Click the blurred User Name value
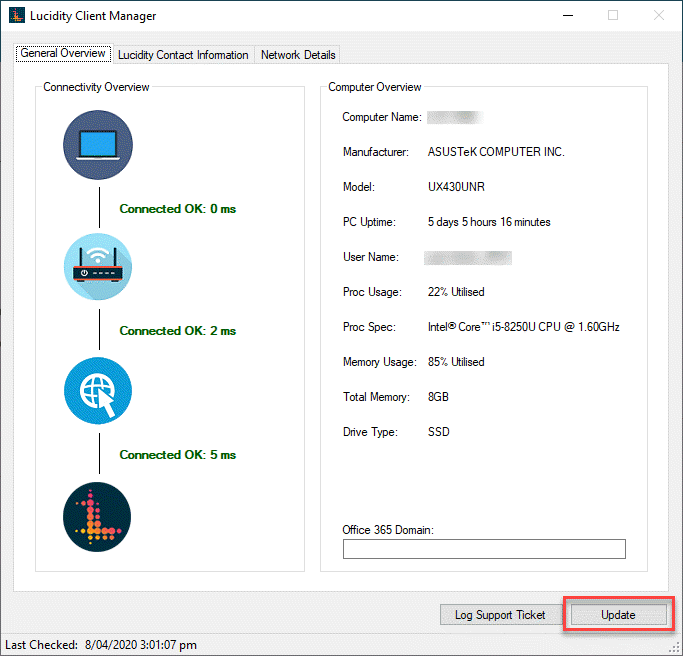 (x=468, y=257)
